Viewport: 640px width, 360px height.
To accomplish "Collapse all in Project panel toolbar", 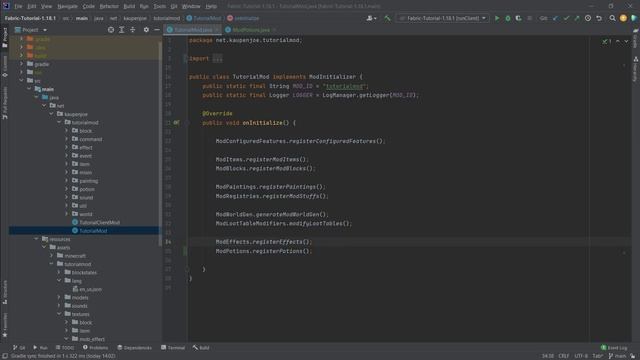I will click(133, 30).
